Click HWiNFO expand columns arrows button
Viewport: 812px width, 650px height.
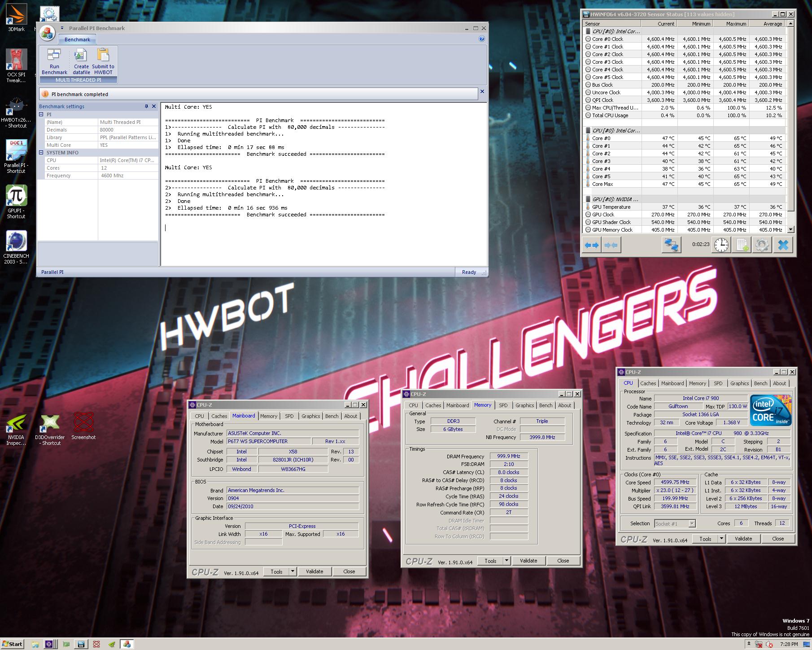591,245
